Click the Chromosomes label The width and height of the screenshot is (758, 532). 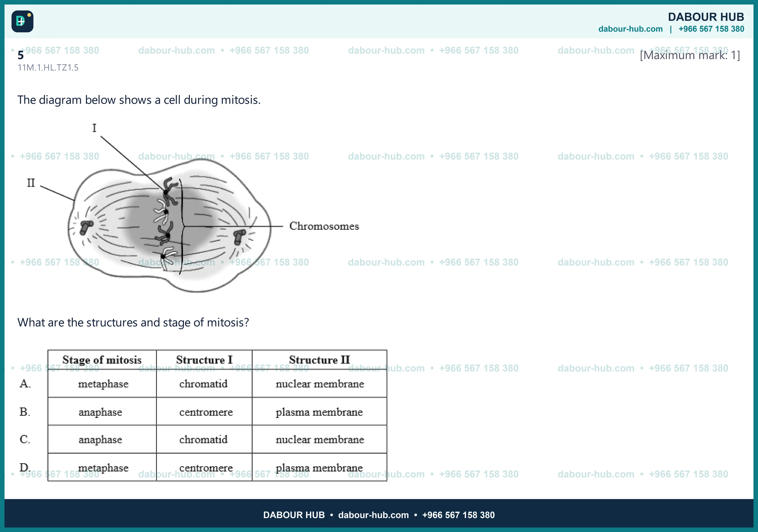(x=324, y=226)
